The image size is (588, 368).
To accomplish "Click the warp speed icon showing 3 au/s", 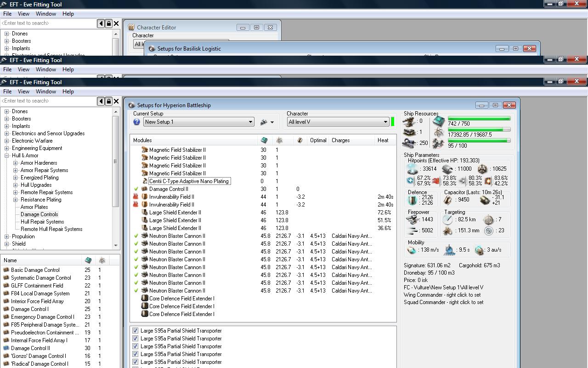I will pos(479,250).
